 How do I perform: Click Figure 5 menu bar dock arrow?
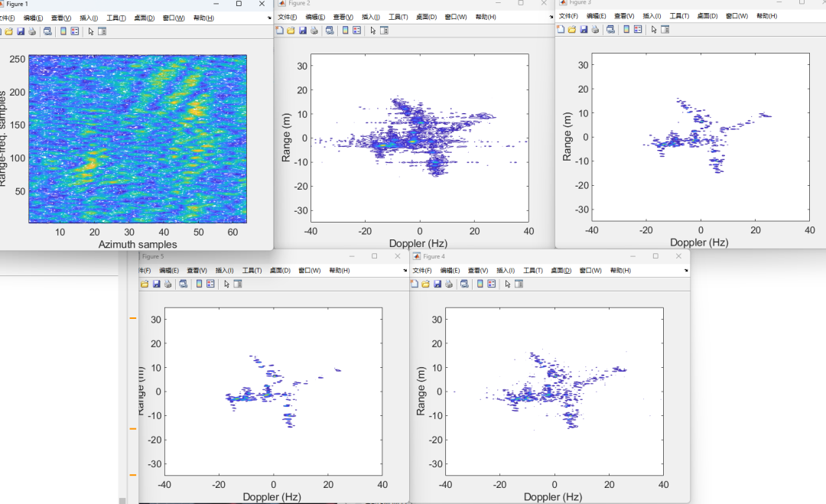point(405,270)
